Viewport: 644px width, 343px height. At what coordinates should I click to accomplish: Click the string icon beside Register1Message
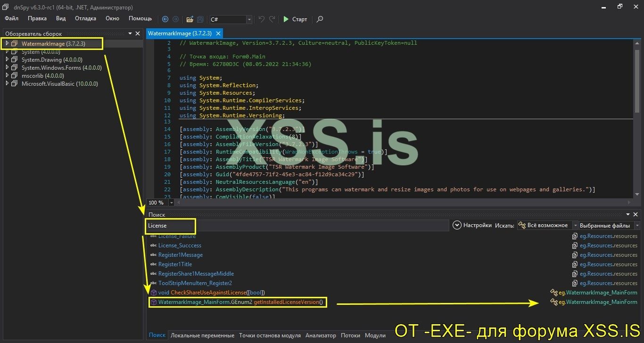[x=153, y=255]
